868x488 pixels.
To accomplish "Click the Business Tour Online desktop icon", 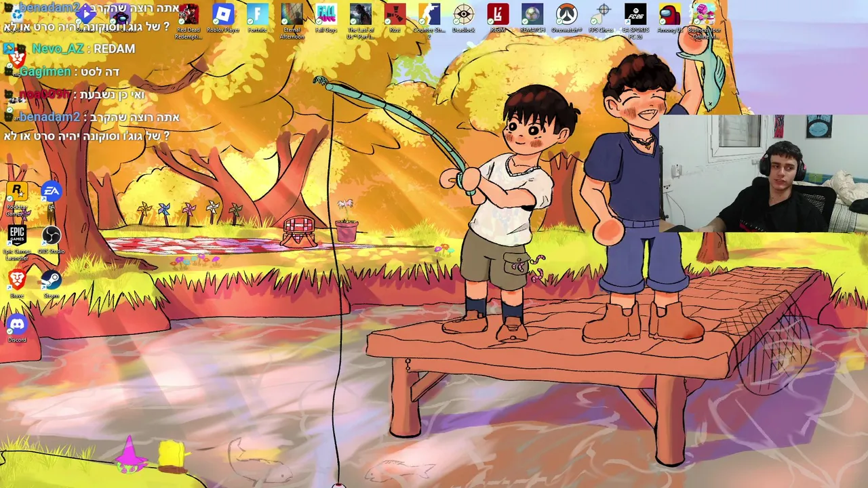I will [704, 20].
